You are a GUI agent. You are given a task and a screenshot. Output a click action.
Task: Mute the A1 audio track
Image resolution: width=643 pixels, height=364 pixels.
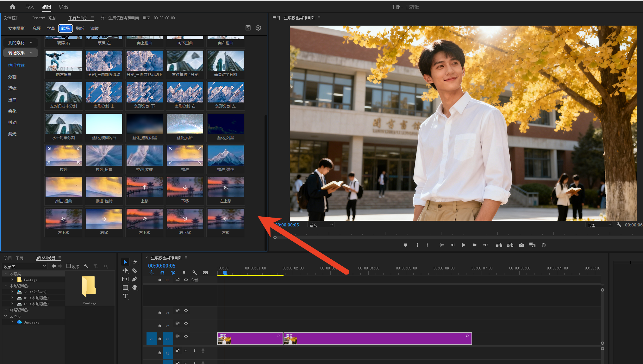186,350
